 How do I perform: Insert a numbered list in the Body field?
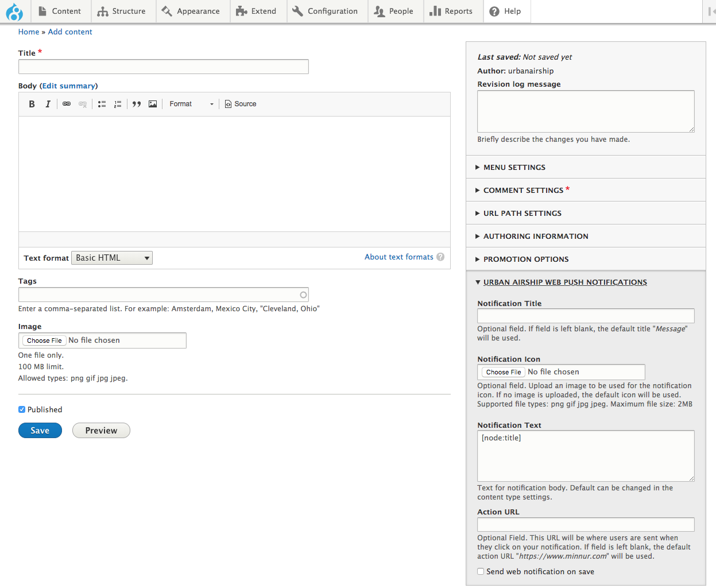118,104
